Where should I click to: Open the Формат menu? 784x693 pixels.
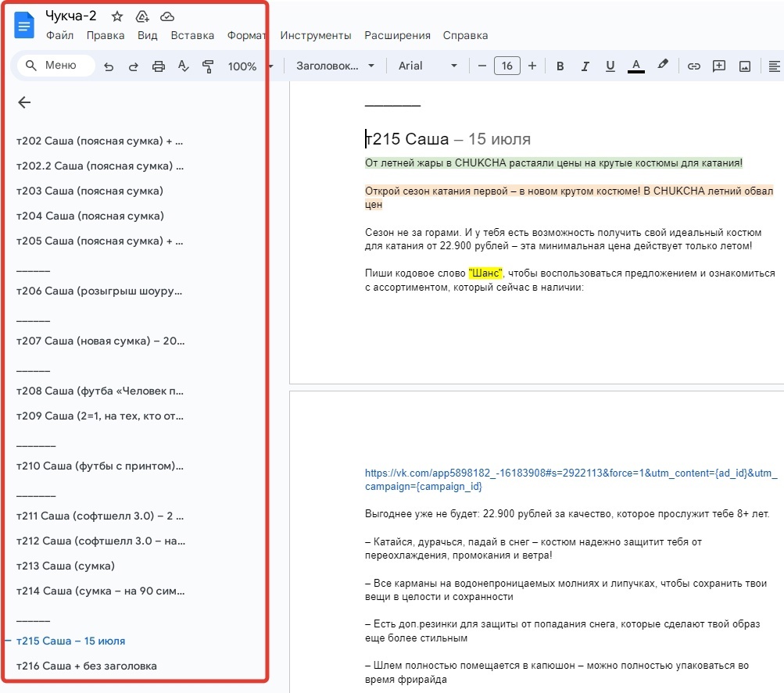pyautogui.click(x=247, y=35)
